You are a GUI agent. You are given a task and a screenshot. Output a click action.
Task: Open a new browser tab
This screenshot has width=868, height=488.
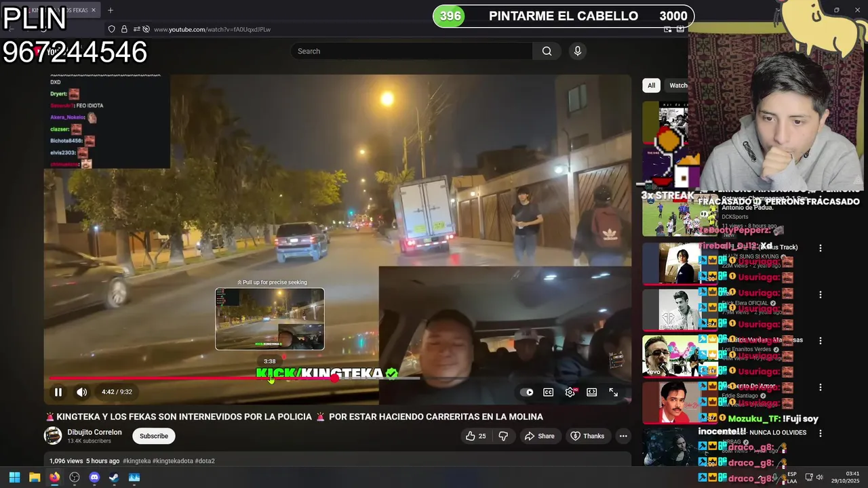(x=111, y=10)
